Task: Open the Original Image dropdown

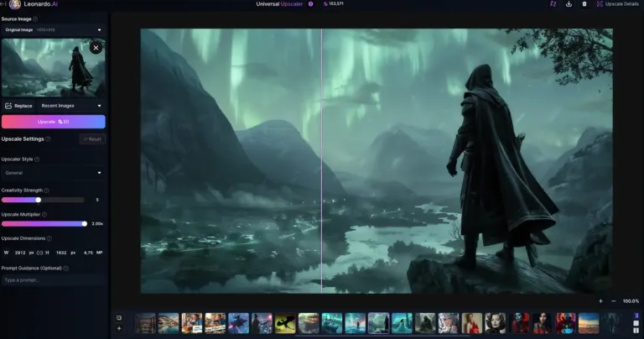Action: [53, 30]
